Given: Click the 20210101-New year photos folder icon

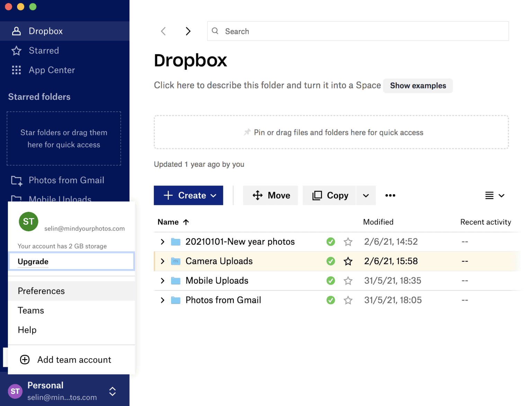Looking at the screenshot, I should pos(176,242).
